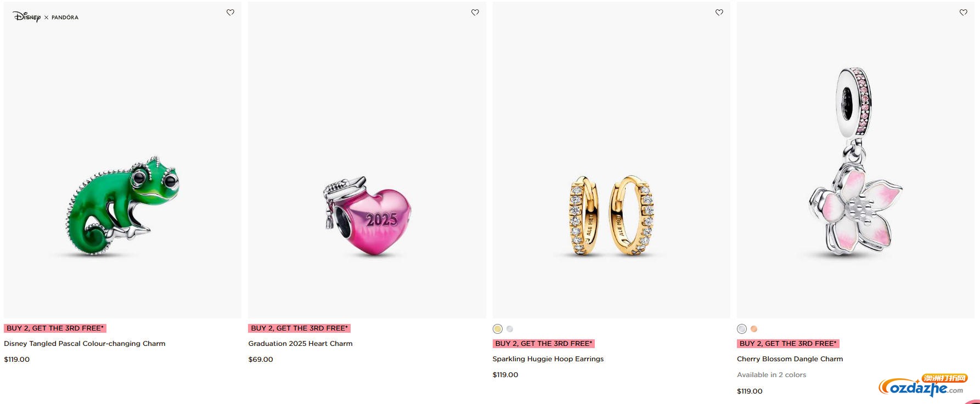The image size is (980, 404).
Task: Click Available in 2 colors text
Action: [x=771, y=375]
